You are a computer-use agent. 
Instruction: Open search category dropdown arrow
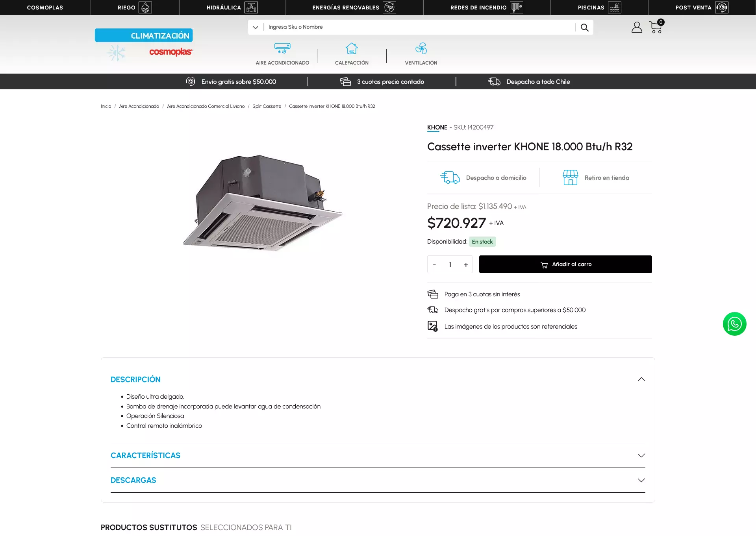[x=256, y=27]
